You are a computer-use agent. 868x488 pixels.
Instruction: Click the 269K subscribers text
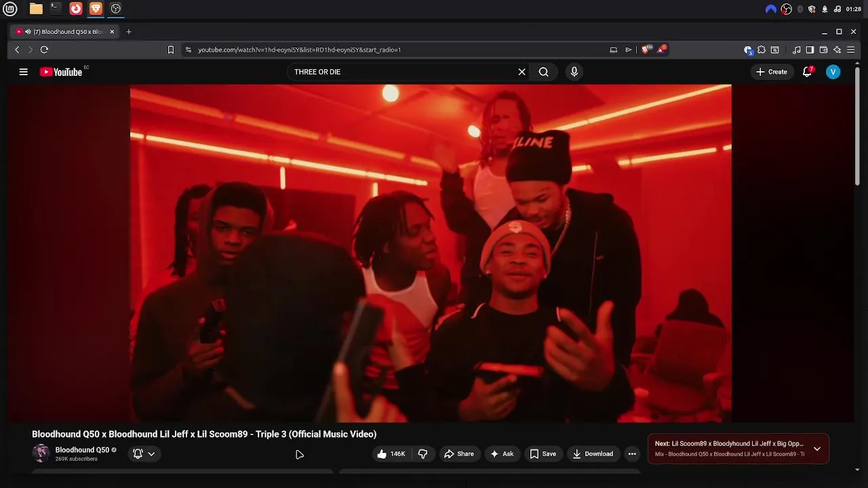(x=77, y=460)
